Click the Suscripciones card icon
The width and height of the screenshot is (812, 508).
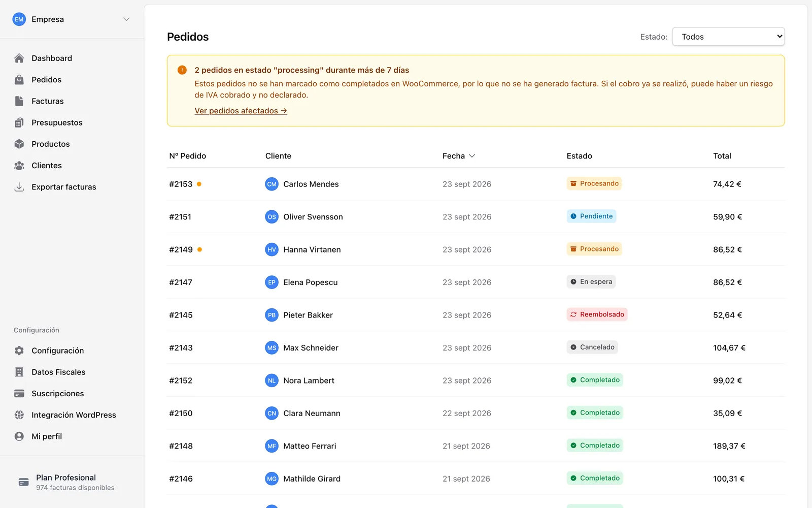tap(19, 393)
